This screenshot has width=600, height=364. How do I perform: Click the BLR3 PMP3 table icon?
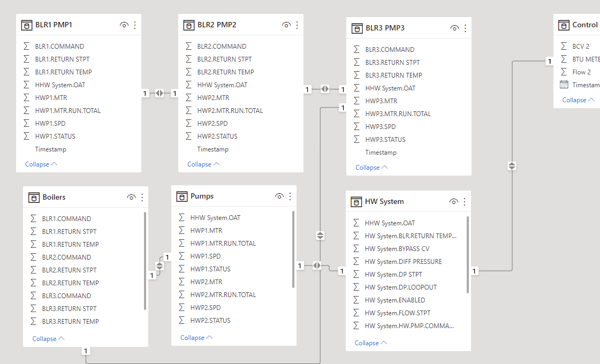(x=356, y=28)
